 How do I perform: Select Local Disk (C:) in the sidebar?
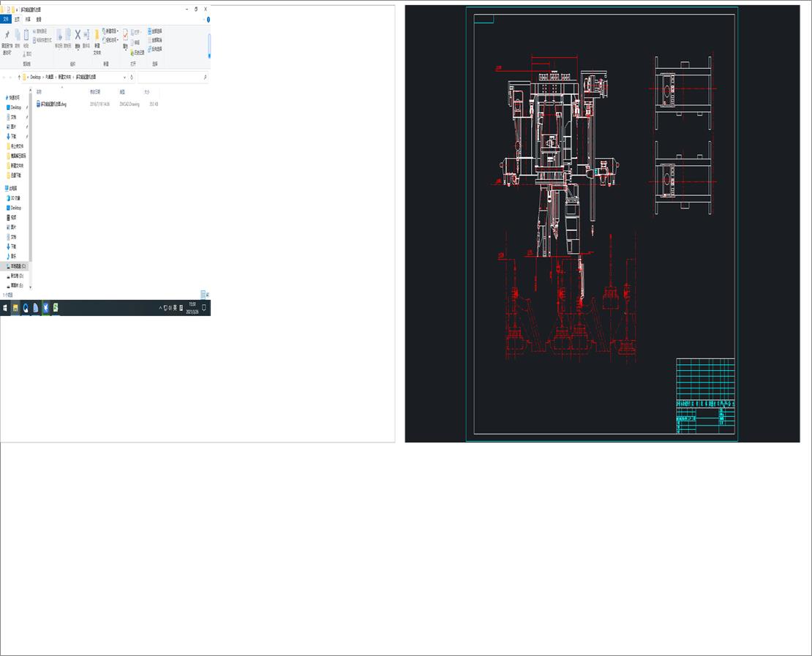point(15,266)
